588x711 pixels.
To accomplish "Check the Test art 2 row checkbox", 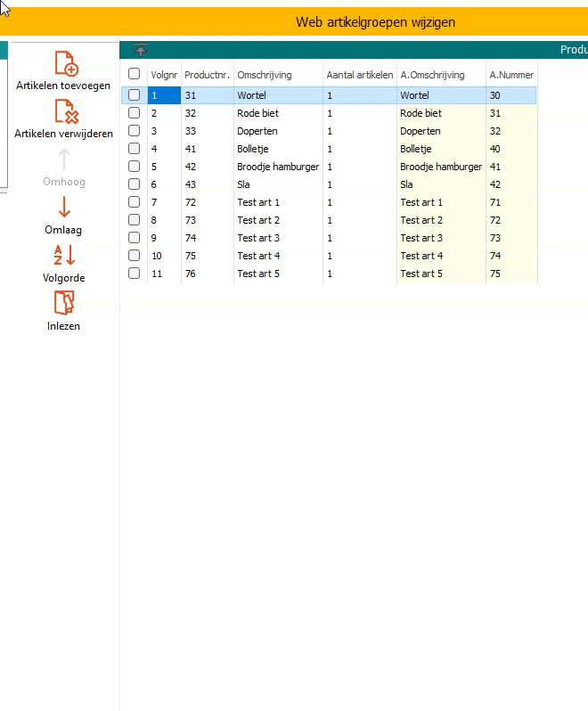I will tap(134, 219).
